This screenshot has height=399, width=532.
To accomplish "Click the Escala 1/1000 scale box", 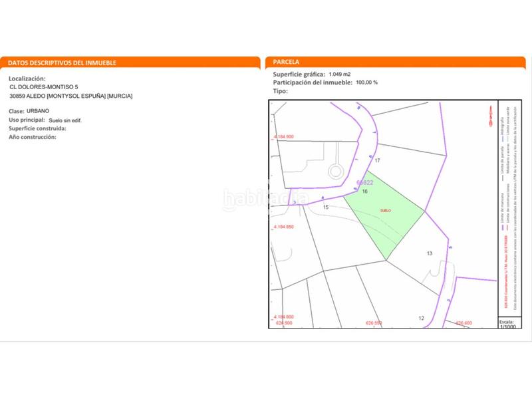I will [506, 323].
